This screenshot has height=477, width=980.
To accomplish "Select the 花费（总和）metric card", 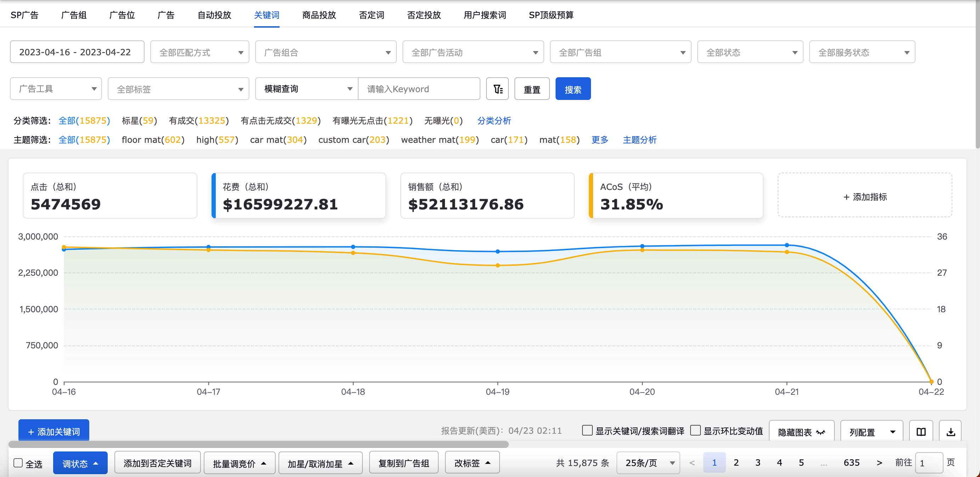I will point(299,196).
